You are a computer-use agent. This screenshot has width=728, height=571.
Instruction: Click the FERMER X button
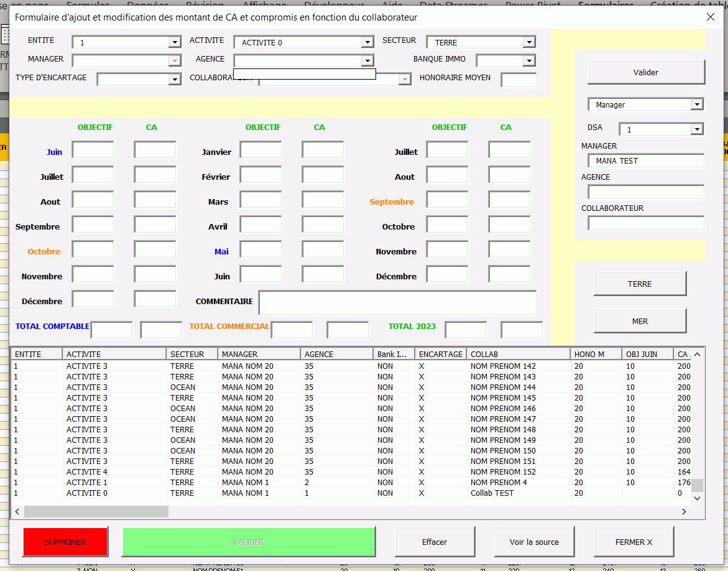click(x=634, y=542)
